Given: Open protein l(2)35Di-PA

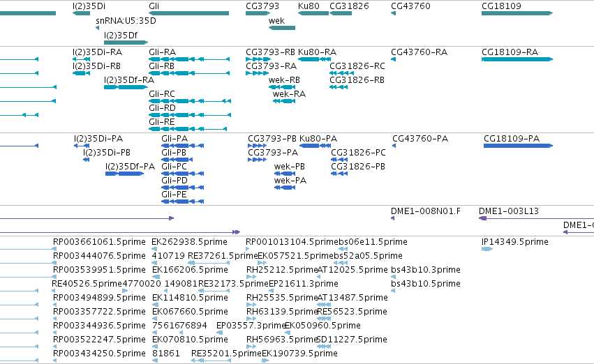Looking at the screenshot, I should (98, 139).
